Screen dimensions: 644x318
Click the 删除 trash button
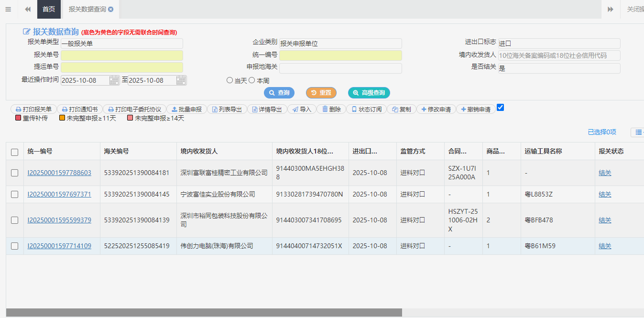[x=331, y=109]
